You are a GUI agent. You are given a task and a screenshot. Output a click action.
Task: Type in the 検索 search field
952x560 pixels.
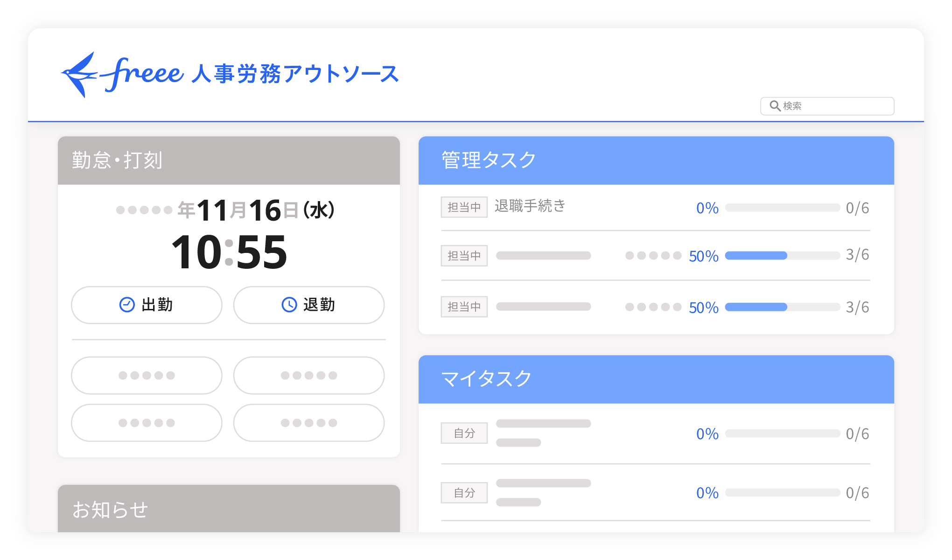click(835, 106)
